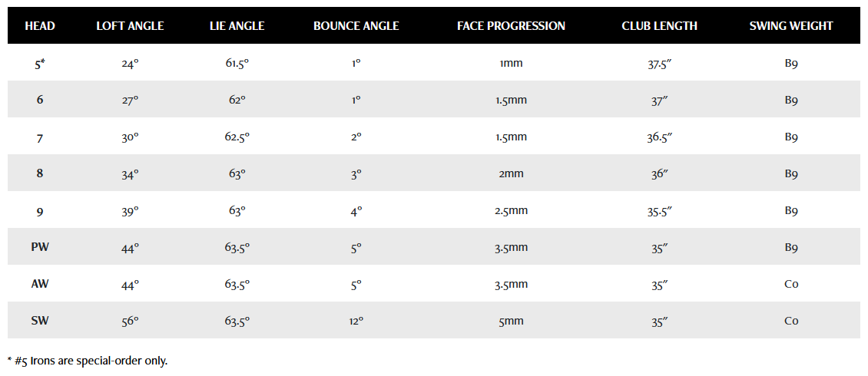Click the LOFT ANGLE column header

point(130,26)
